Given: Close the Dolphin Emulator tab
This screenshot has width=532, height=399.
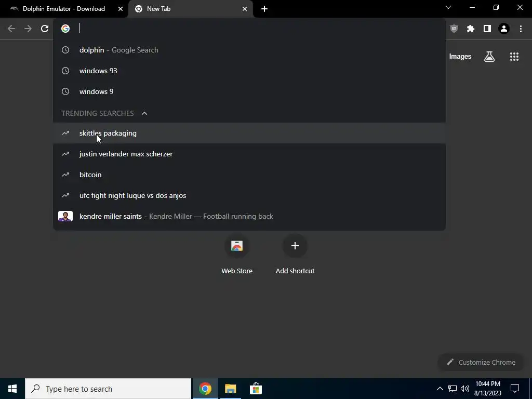Looking at the screenshot, I should (121, 9).
